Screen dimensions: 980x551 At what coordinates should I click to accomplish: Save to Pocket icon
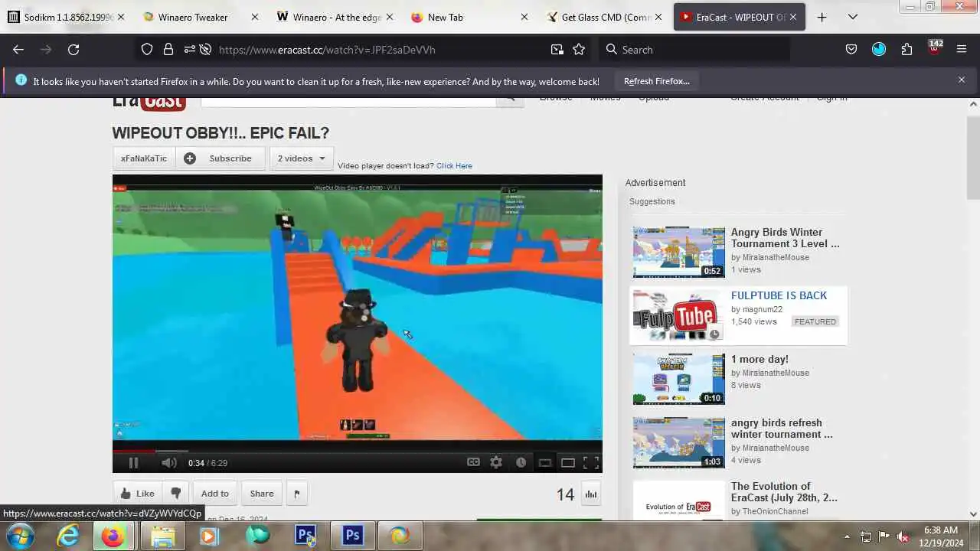coord(851,49)
